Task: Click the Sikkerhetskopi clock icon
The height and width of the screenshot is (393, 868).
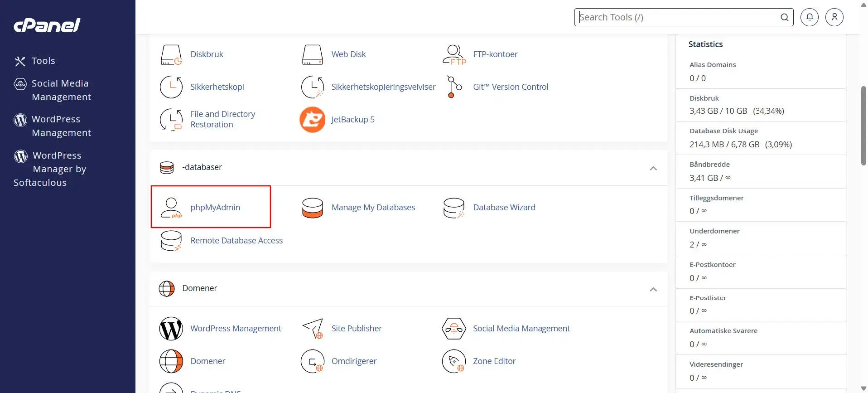Action: click(x=171, y=87)
